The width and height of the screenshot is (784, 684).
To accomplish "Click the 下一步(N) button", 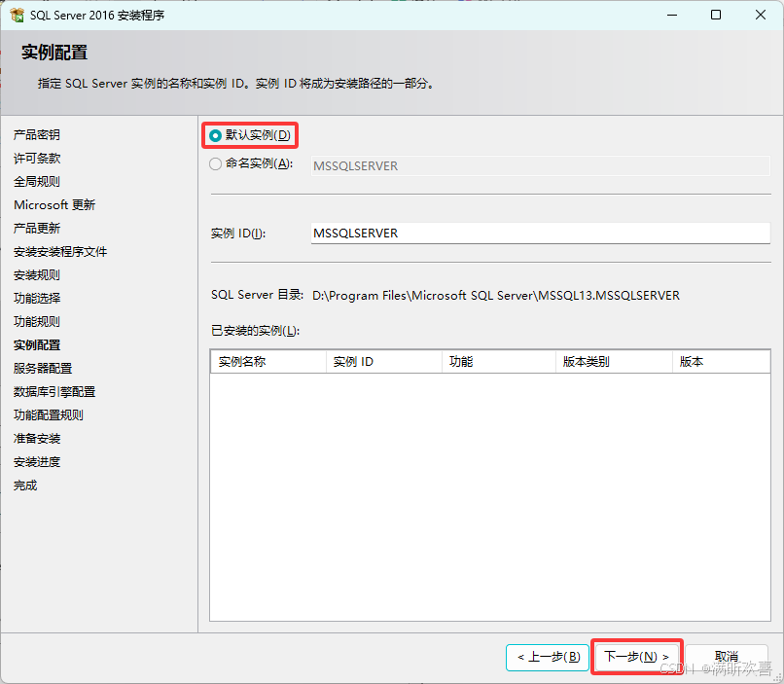I will point(636,657).
